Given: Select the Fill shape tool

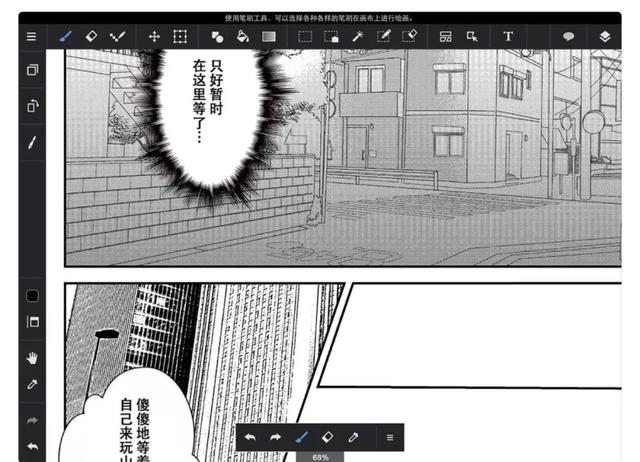Looking at the screenshot, I should pyautogui.click(x=217, y=37).
